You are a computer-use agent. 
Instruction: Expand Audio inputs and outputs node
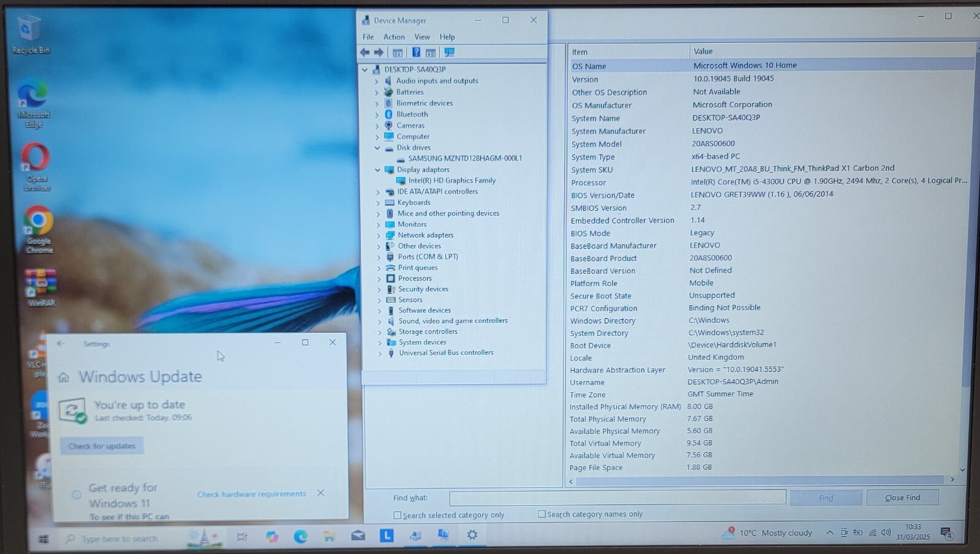pos(377,81)
